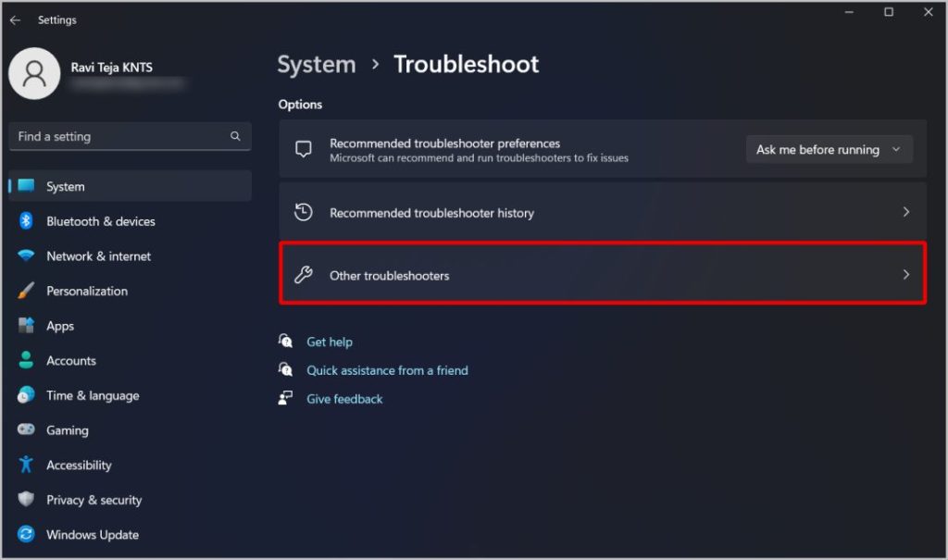Click the Network Wi-Fi icon in sidebar
948x560 pixels.
[x=26, y=255]
